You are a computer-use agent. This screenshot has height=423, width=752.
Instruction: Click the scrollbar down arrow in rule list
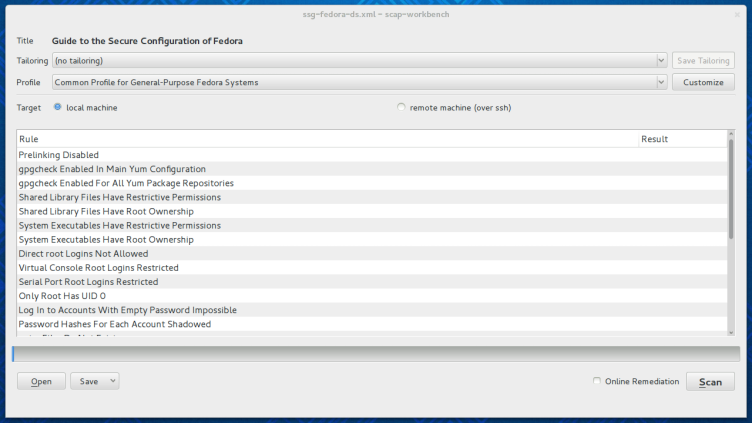point(731,332)
